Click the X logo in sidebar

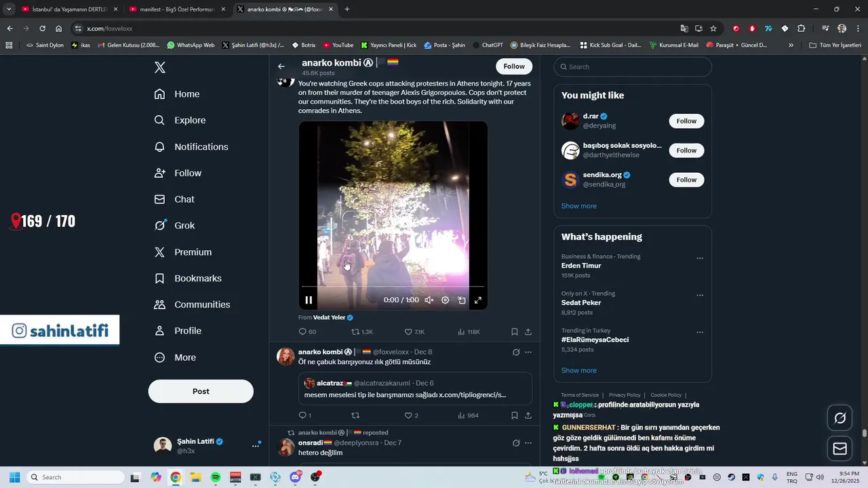(160, 67)
